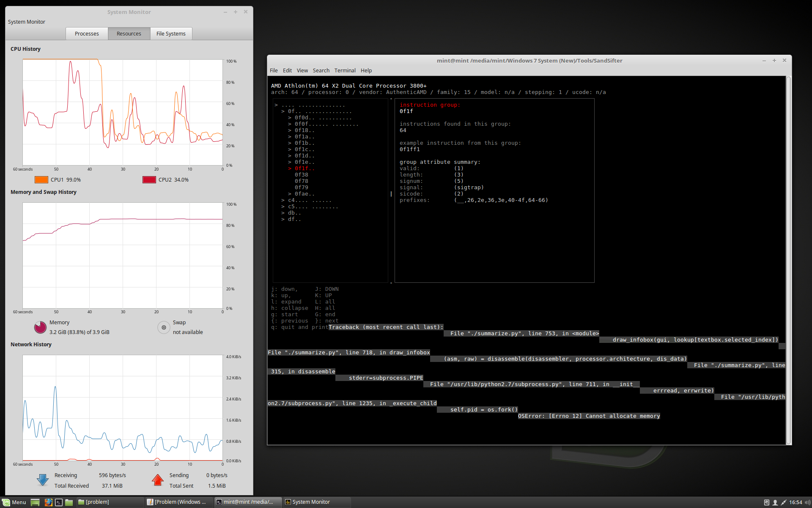812x508 pixels.
Task: Switch to the [problem] taskbar window
Action: [x=97, y=502]
